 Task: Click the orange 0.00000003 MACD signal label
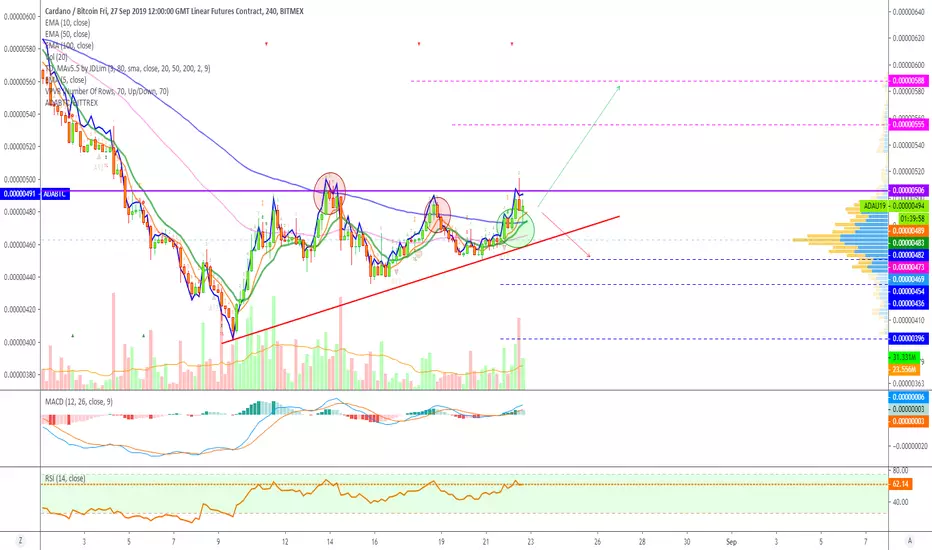(x=908, y=422)
